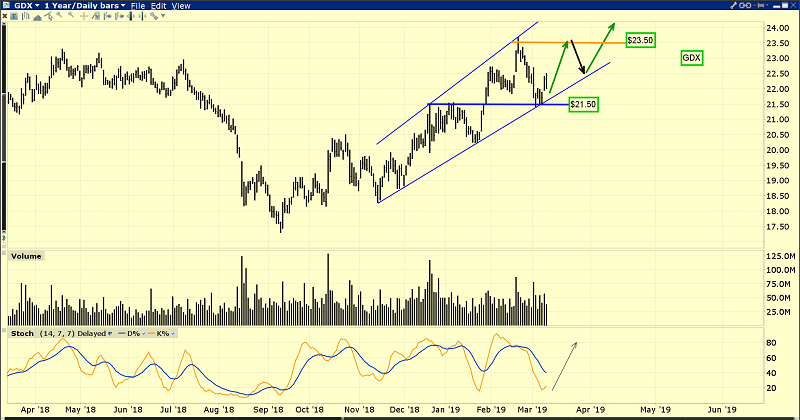Click the Sep '18 date axis label

coord(268,409)
